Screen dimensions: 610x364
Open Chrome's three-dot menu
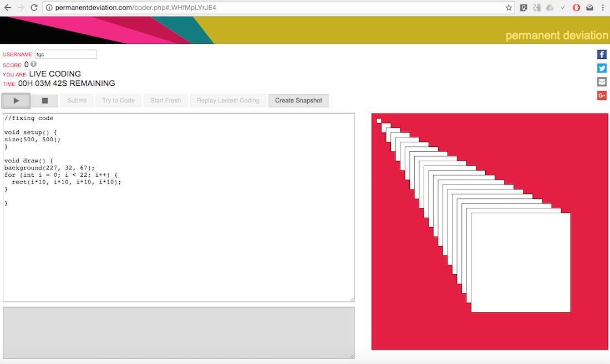pos(603,8)
